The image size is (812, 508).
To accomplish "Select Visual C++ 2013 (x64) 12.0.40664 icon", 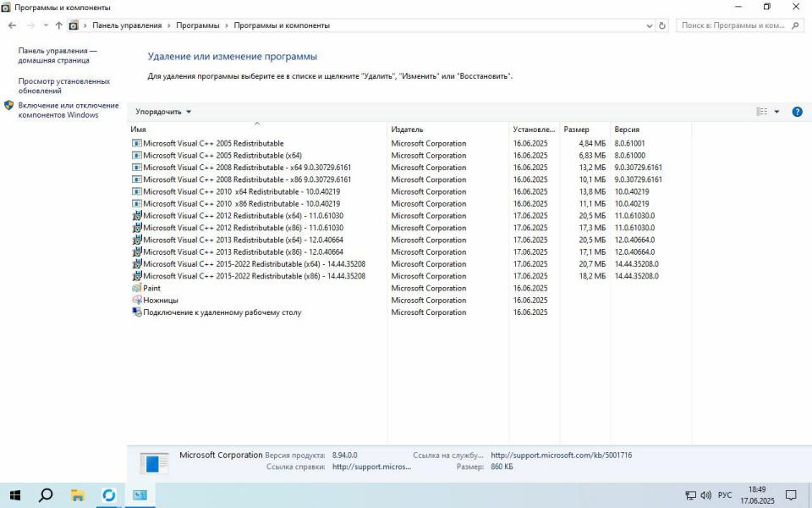I will click(137, 240).
